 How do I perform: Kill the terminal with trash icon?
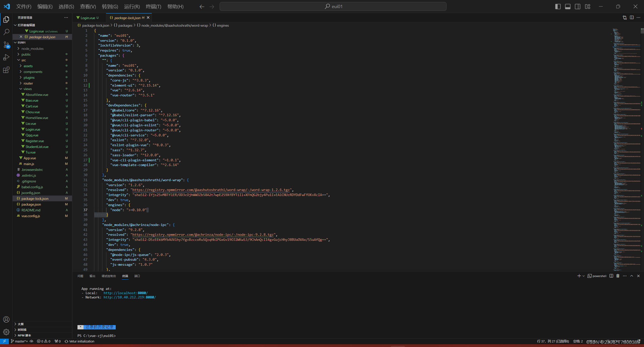pyautogui.click(x=618, y=276)
